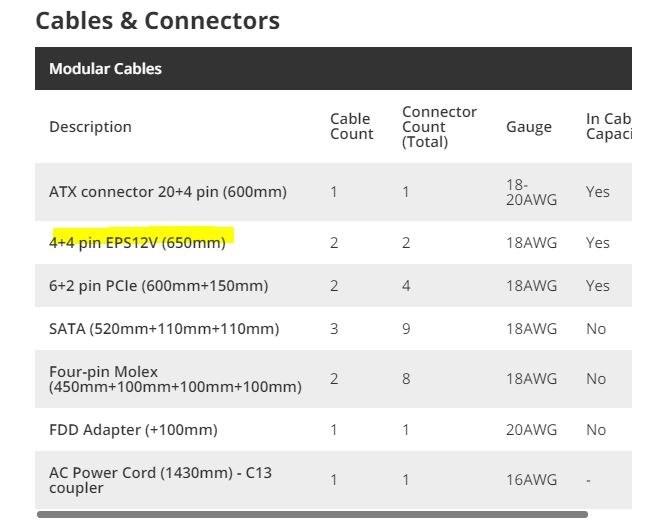Click the SATA (520mm+110mm+110mm) description
The height and width of the screenshot is (525, 663).
(x=164, y=329)
